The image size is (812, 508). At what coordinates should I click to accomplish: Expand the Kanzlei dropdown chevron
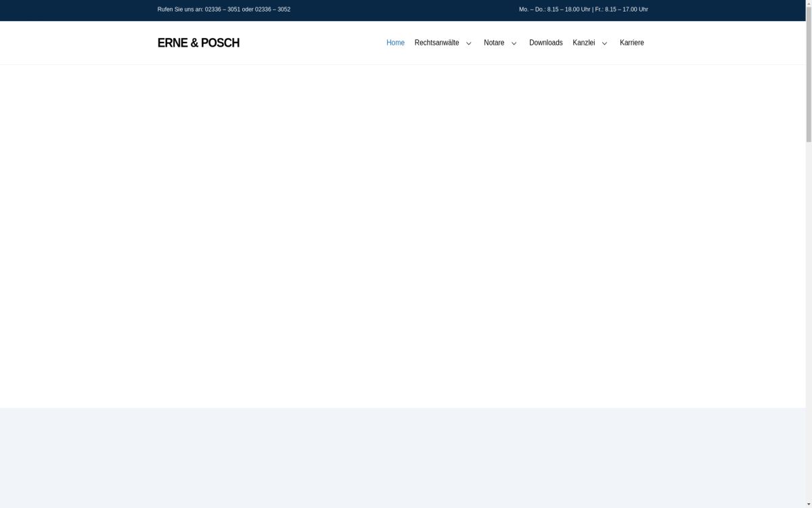[604, 43]
